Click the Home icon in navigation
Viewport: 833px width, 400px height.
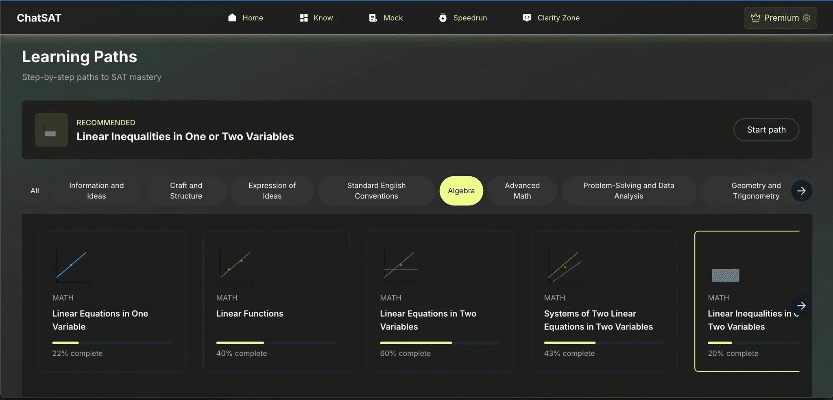[232, 18]
